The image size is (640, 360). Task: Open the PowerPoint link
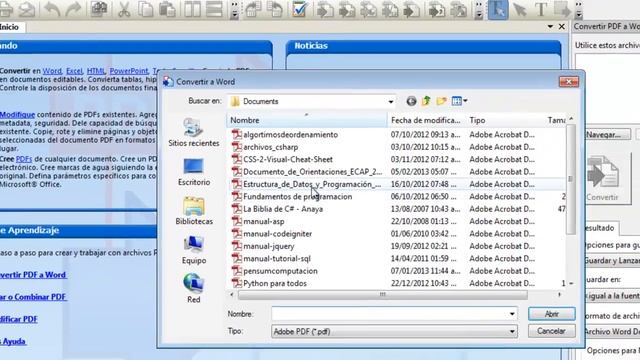[x=129, y=71]
